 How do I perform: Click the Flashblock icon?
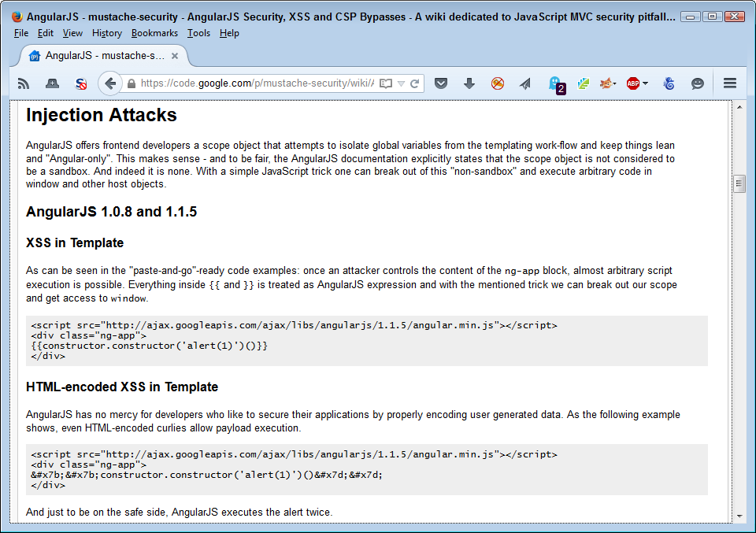tap(496, 83)
